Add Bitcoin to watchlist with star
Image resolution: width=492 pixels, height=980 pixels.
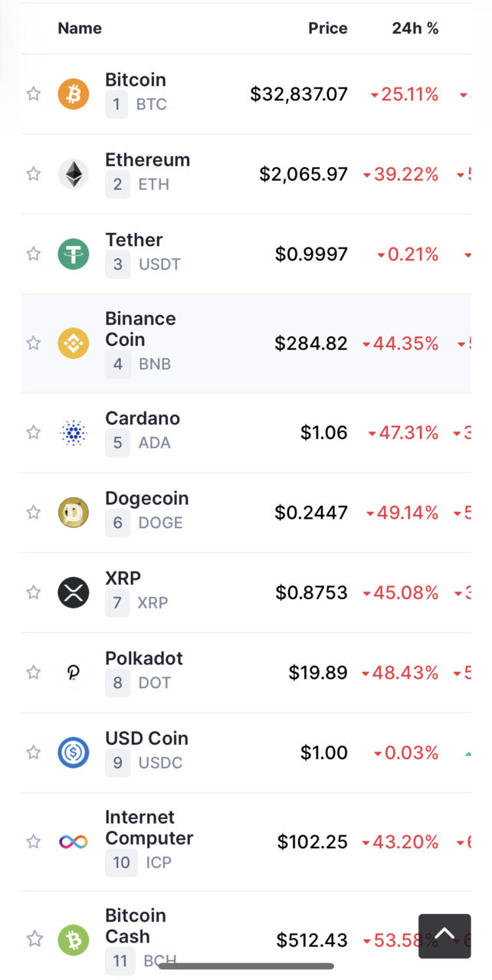(x=34, y=94)
